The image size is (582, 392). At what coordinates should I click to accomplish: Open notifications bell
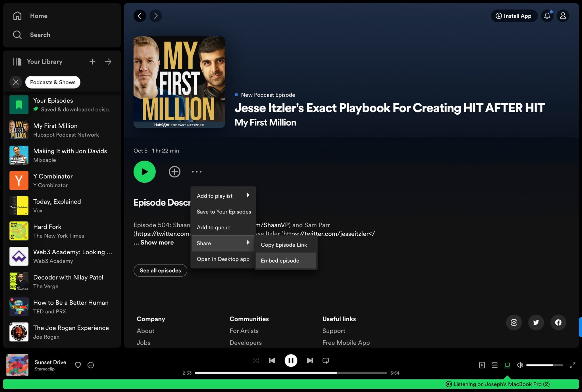[x=547, y=16]
